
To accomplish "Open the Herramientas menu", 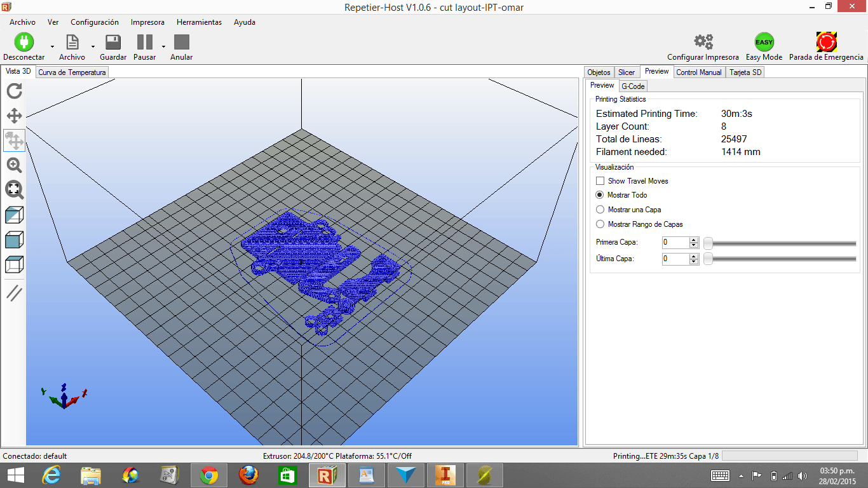I will pyautogui.click(x=200, y=22).
